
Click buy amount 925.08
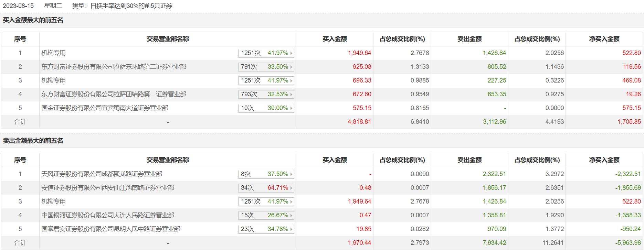click(362, 67)
